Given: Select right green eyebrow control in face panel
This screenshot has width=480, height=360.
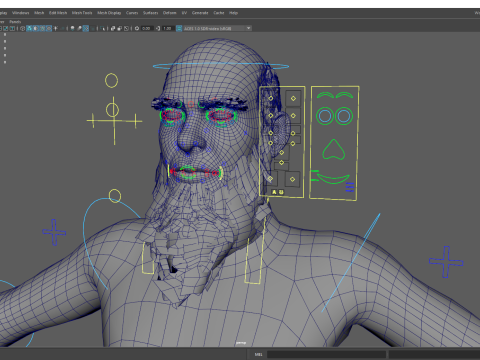Looking at the screenshot, I should point(344,95).
